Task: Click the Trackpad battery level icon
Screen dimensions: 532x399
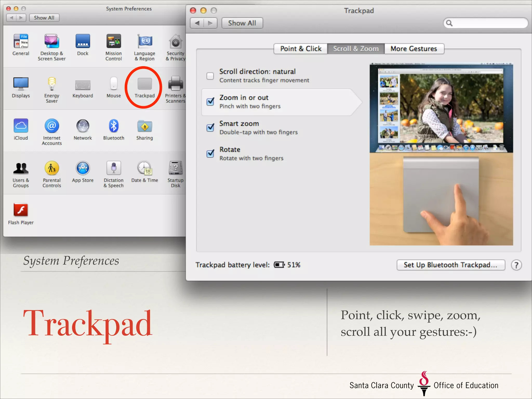Action: tap(280, 265)
